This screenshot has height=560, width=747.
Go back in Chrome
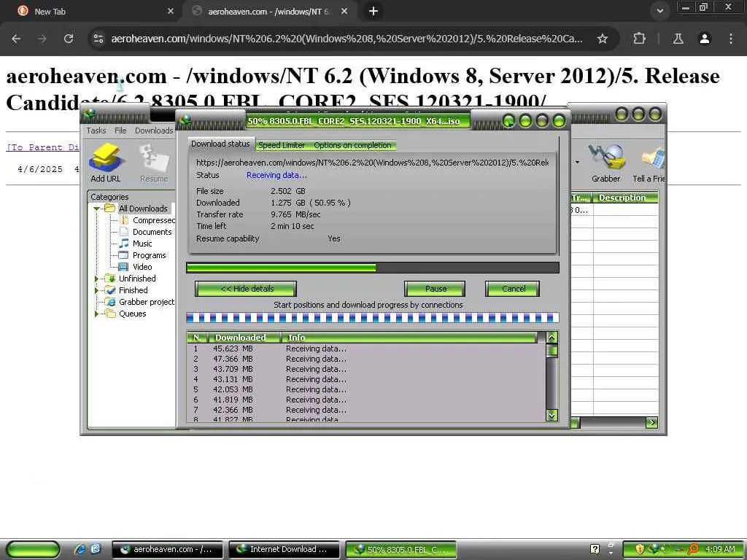point(16,39)
